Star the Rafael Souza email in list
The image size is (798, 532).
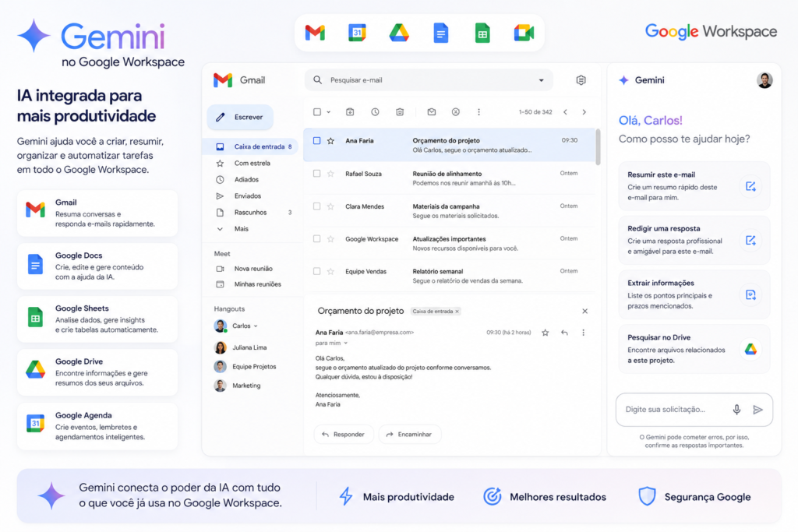tap(330, 174)
